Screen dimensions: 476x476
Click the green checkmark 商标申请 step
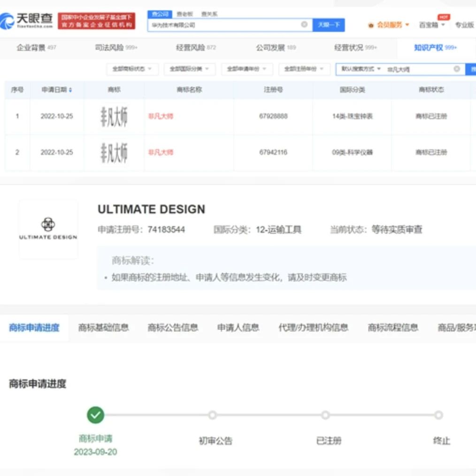tap(95, 415)
